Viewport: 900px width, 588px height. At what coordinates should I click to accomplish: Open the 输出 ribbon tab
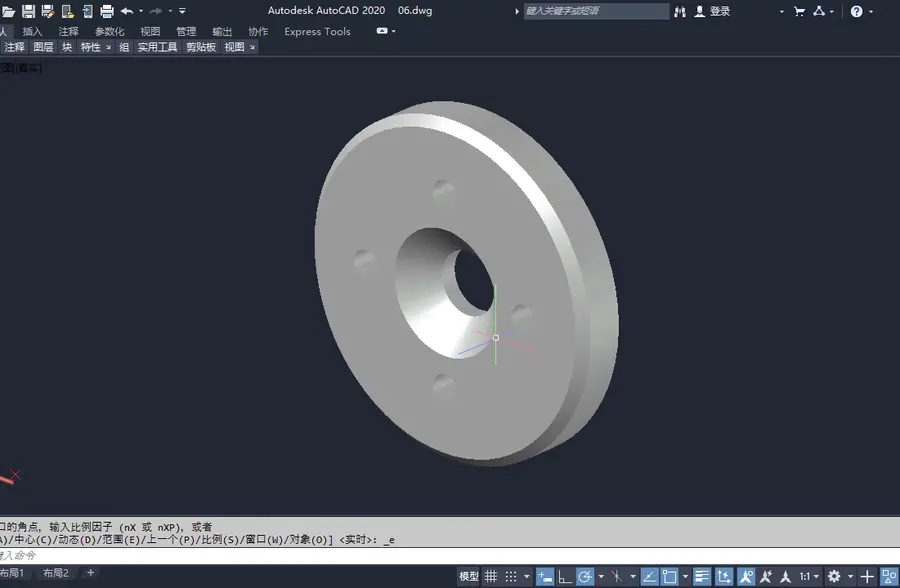tap(222, 32)
